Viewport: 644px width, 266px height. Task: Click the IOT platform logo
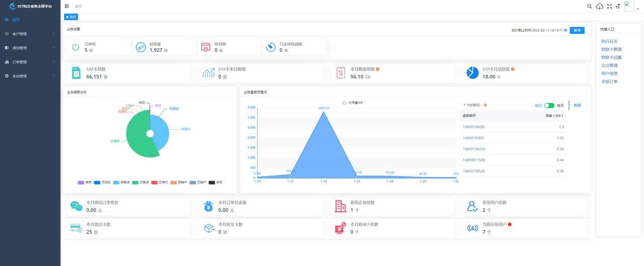click(14, 6)
